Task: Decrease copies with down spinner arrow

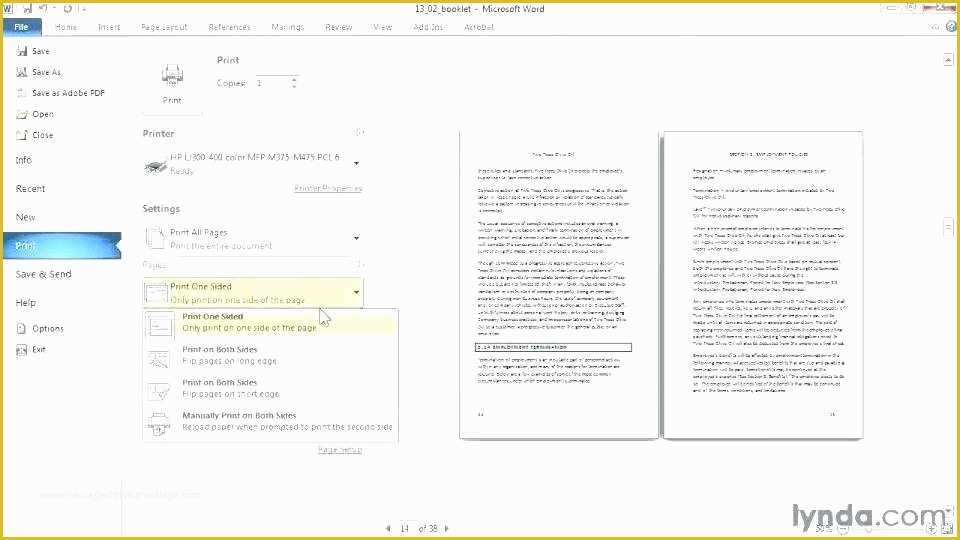Action: coord(294,86)
